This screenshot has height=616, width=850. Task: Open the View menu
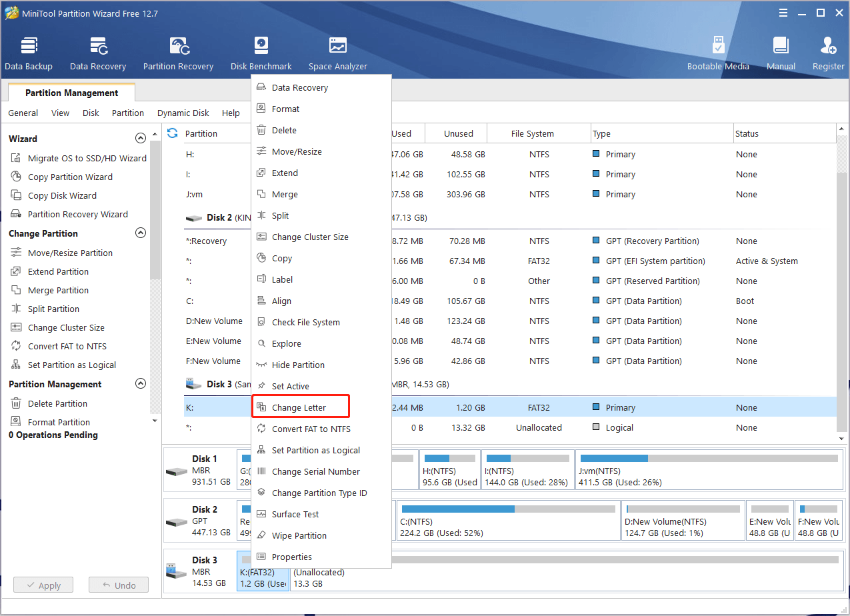[61, 113]
